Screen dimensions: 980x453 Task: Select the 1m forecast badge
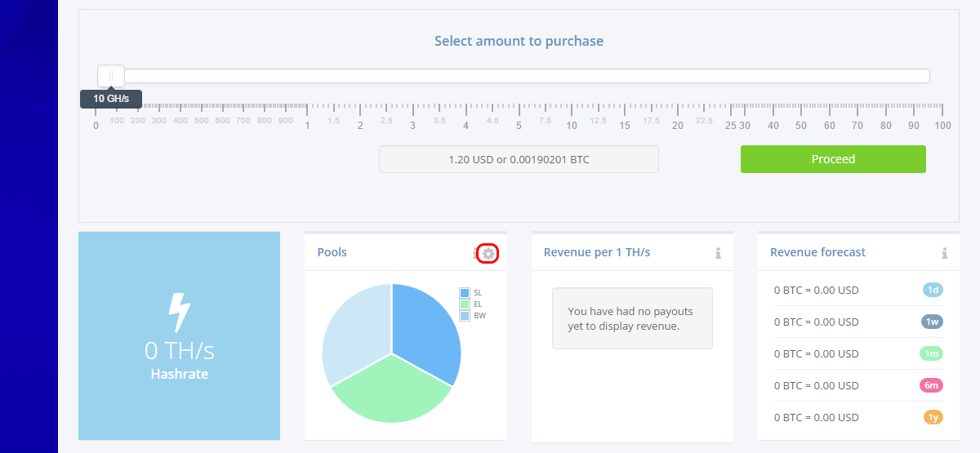click(x=933, y=353)
